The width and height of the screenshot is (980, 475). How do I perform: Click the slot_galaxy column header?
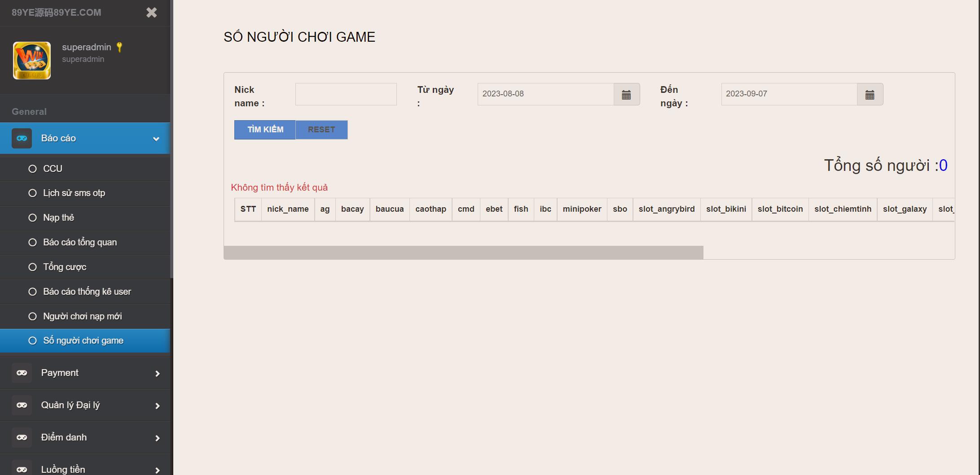click(x=905, y=209)
